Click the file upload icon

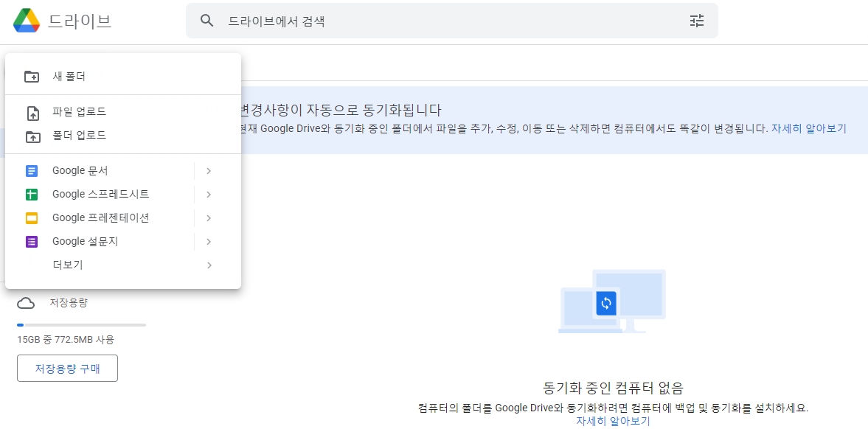click(33, 113)
